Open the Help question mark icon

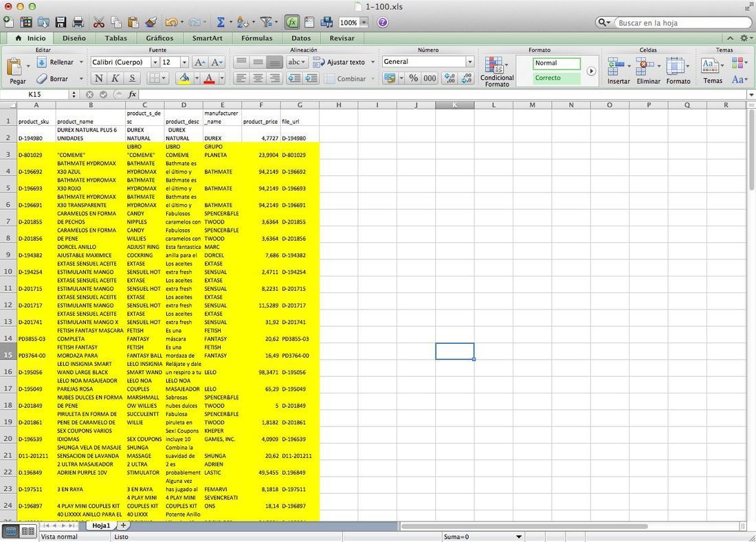382,22
